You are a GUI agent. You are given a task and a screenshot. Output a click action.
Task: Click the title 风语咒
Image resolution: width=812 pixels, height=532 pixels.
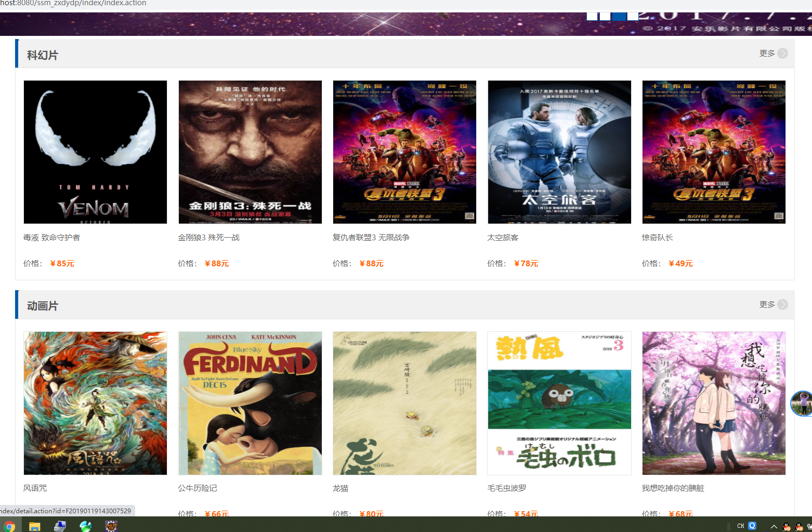[x=35, y=488]
